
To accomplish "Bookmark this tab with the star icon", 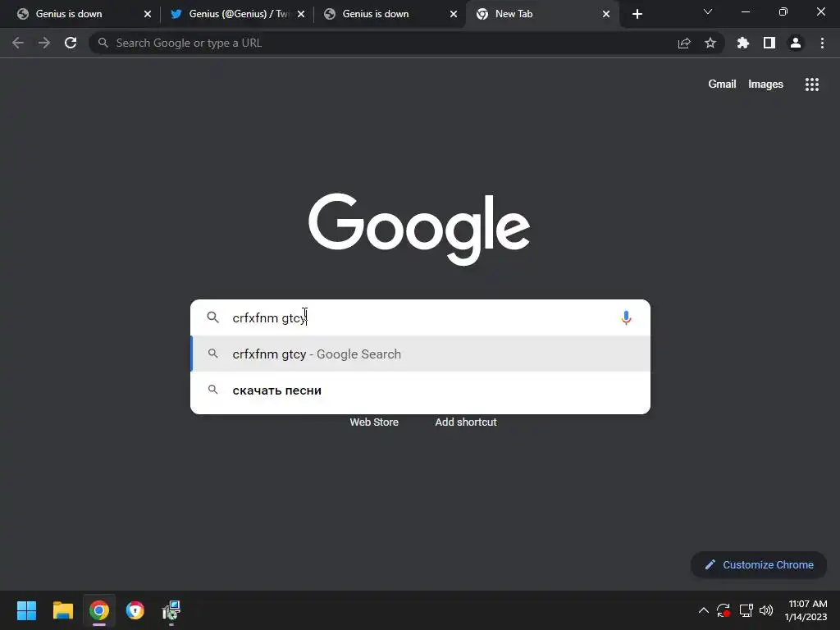I will click(710, 43).
